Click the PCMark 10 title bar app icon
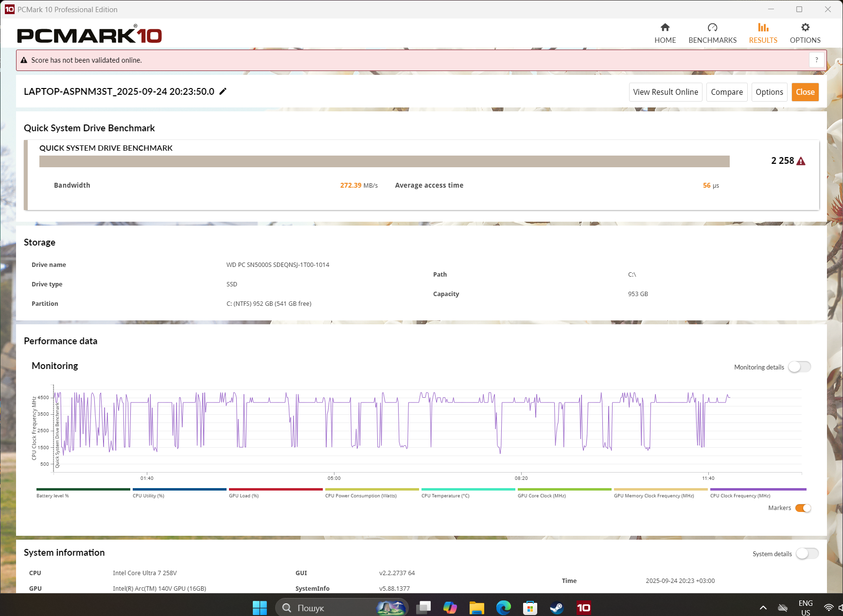This screenshot has width=843, height=616. pos(9,9)
